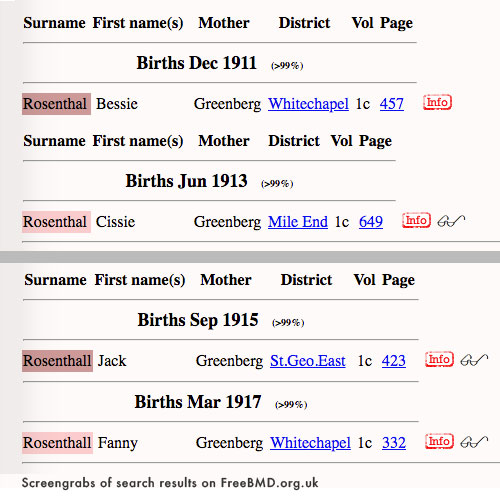Click volume 1c in Jack row
Viewport: 500px width, 500px height.
pyautogui.click(x=365, y=361)
